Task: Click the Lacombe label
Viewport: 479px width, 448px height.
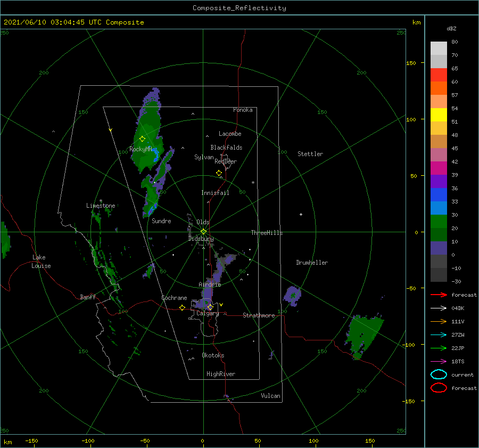Action: point(230,134)
